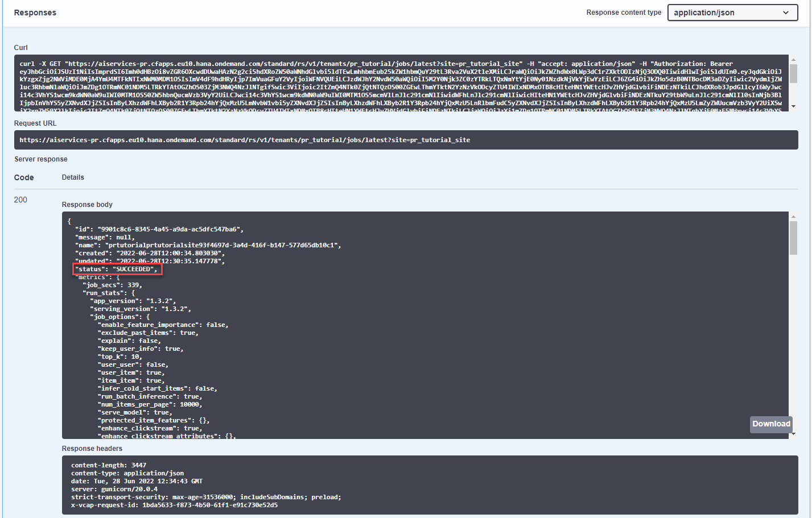The height and width of the screenshot is (518, 812).
Task: Click the "Code" column header
Action: (24, 177)
